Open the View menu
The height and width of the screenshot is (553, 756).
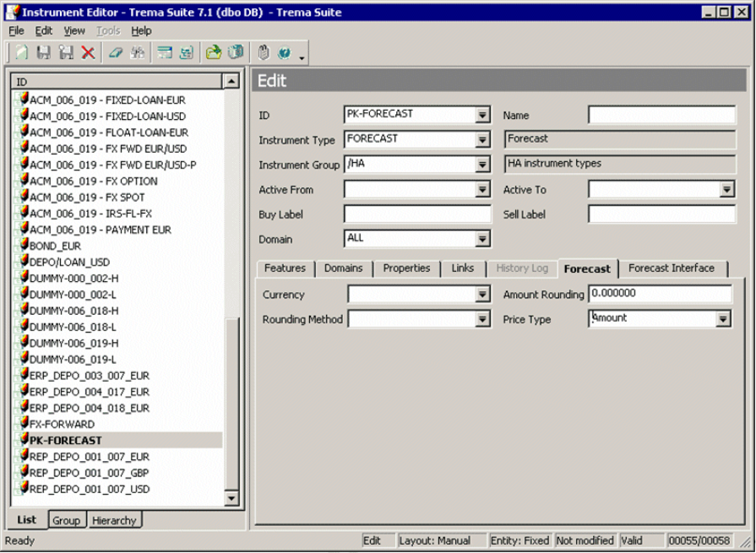pos(74,30)
